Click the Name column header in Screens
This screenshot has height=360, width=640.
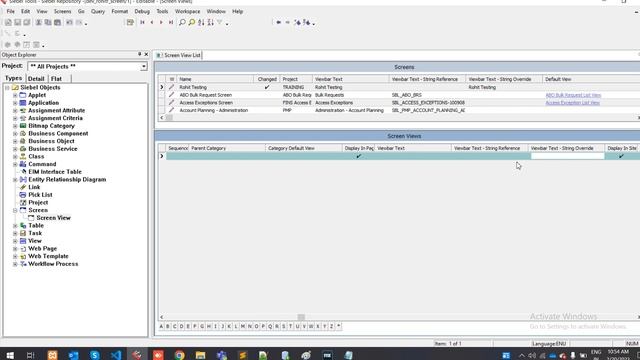tap(215, 79)
